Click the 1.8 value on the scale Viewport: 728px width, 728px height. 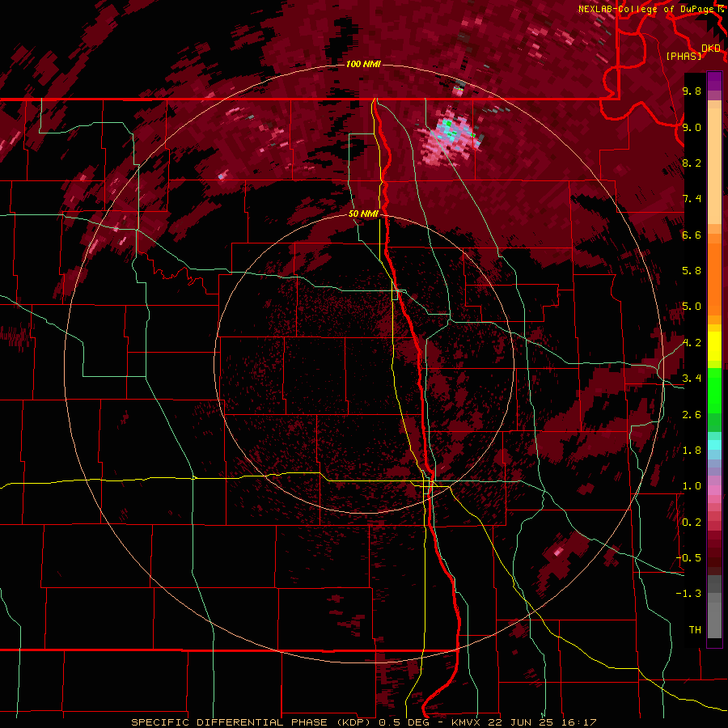click(692, 451)
